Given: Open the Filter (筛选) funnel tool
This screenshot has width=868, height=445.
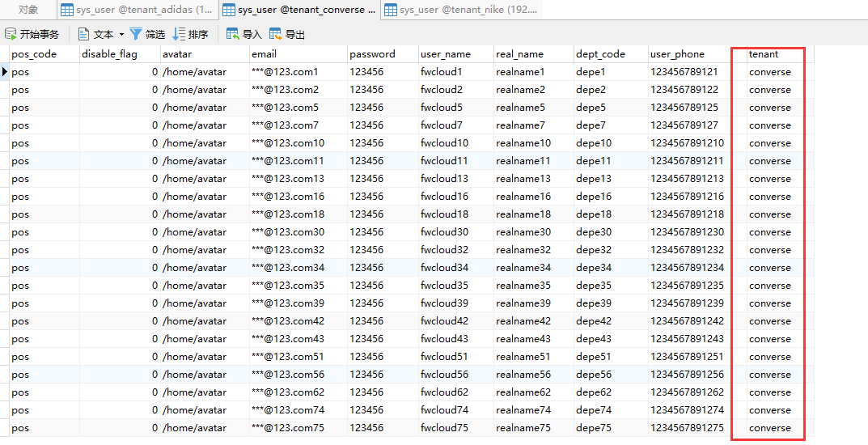Looking at the screenshot, I should point(136,34).
